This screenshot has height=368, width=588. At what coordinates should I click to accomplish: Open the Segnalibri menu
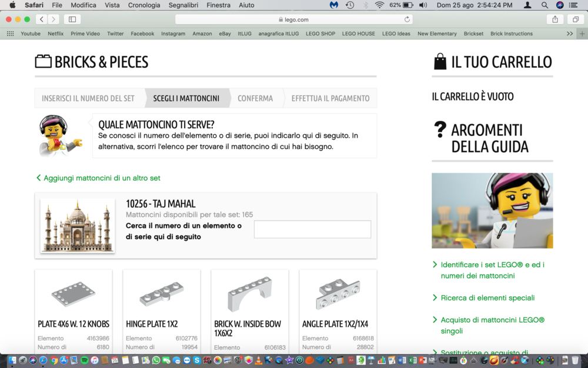click(183, 5)
